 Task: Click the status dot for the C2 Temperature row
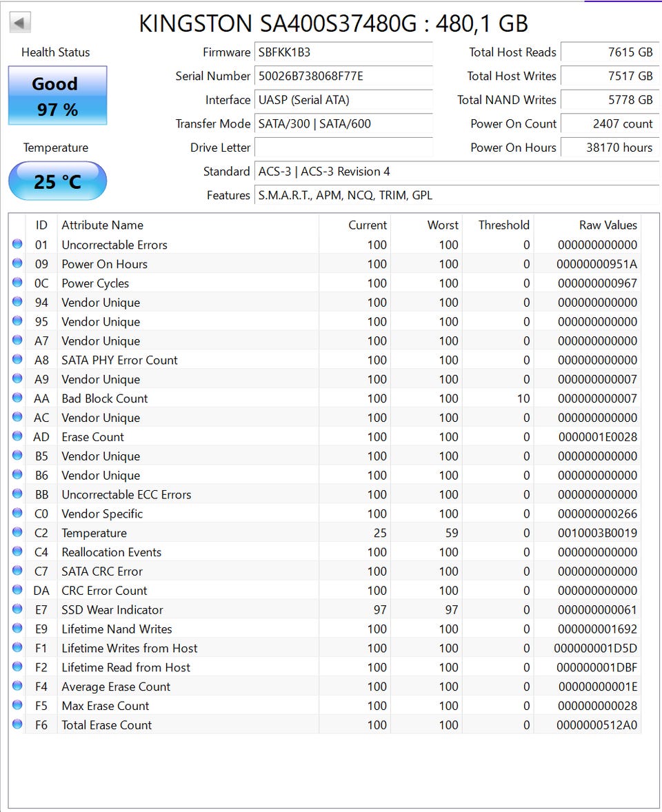pyautogui.click(x=17, y=532)
